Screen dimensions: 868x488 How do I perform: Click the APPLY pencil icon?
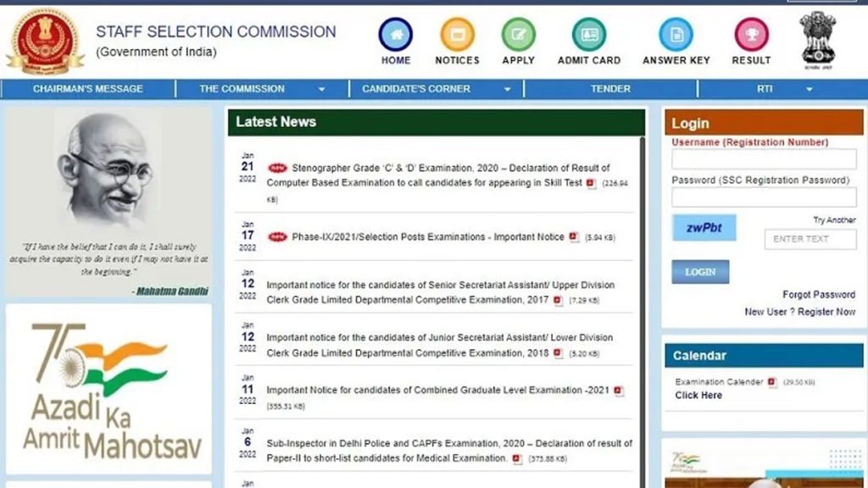[x=519, y=34]
